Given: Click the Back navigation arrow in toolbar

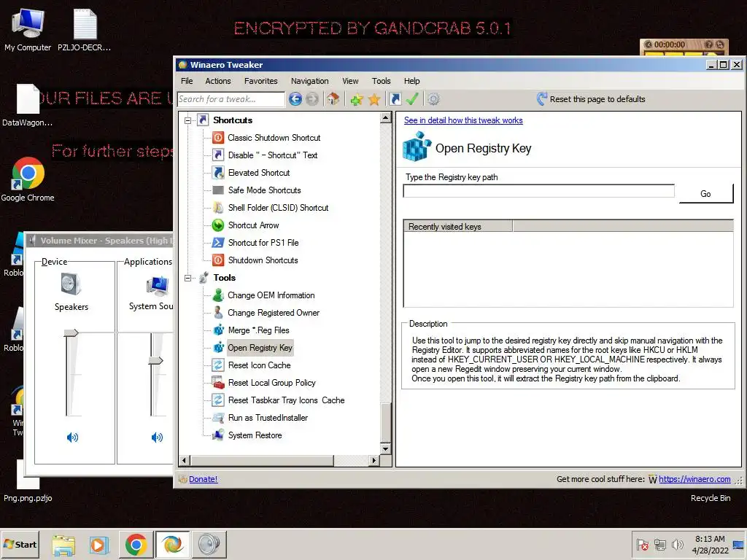Looking at the screenshot, I should [x=295, y=99].
